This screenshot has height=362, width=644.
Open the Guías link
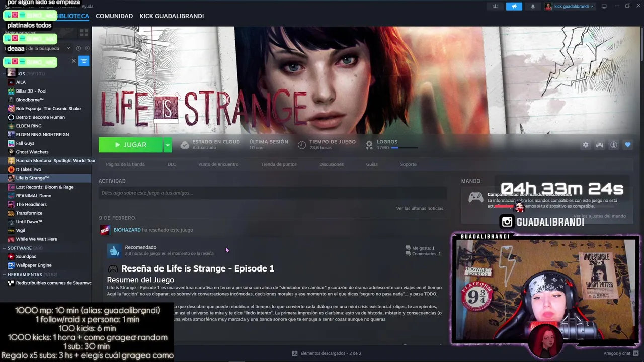372,164
